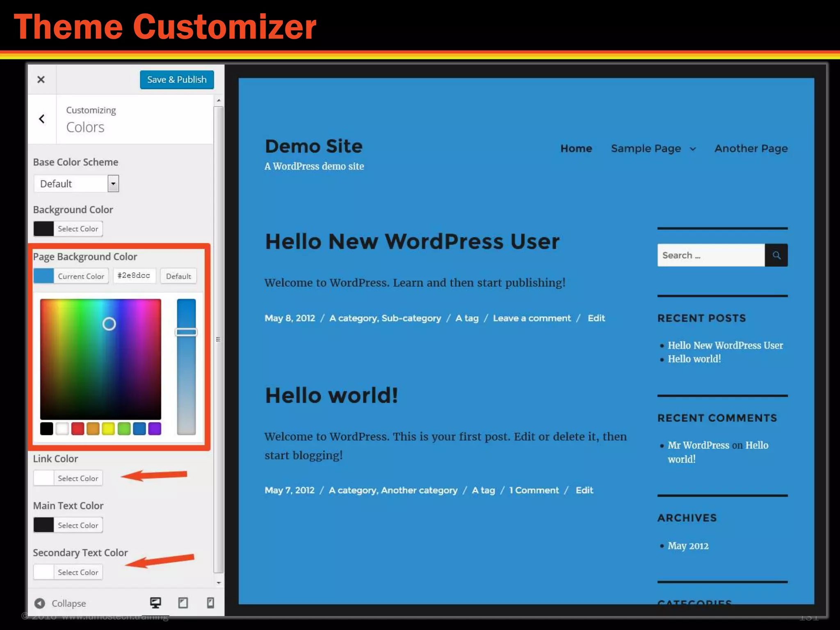Screen dimensions: 840x630
Task: Click the white Link Color swatch
Action: point(43,478)
